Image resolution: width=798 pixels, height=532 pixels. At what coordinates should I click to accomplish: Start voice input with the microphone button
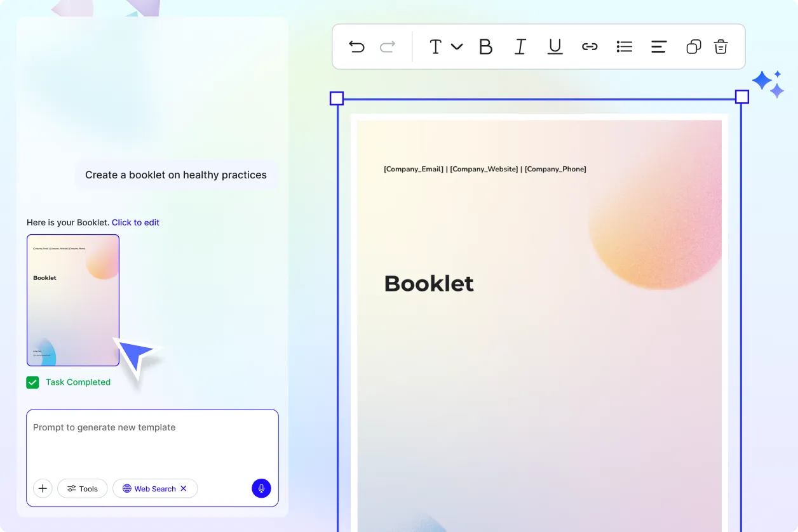point(261,488)
